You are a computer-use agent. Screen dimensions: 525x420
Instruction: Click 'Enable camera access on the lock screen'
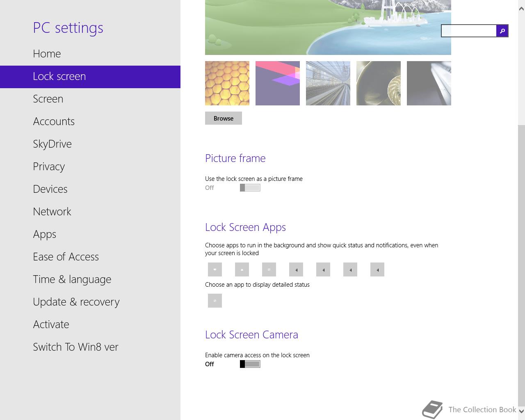(x=257, y=355)
